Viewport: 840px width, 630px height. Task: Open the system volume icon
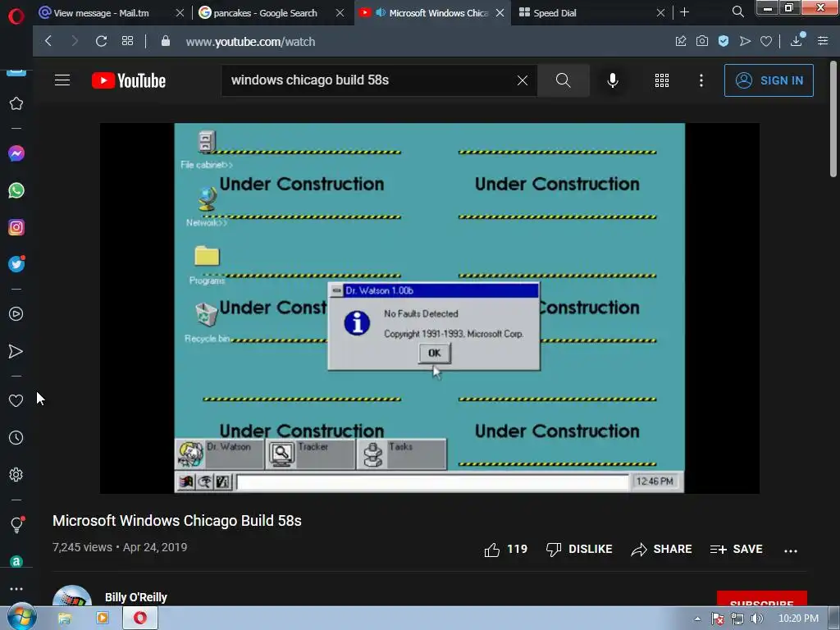(x=756, y=619)
